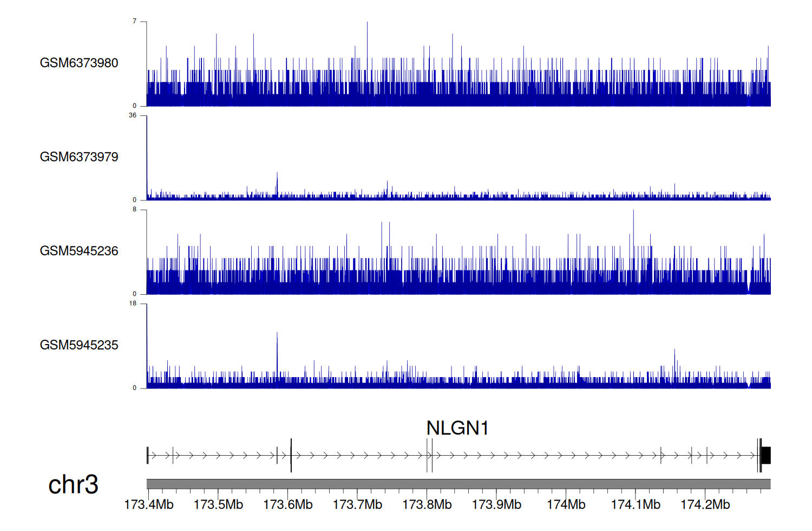
Task: Click the y-axis maximum value 36
Action: (133, 115)
